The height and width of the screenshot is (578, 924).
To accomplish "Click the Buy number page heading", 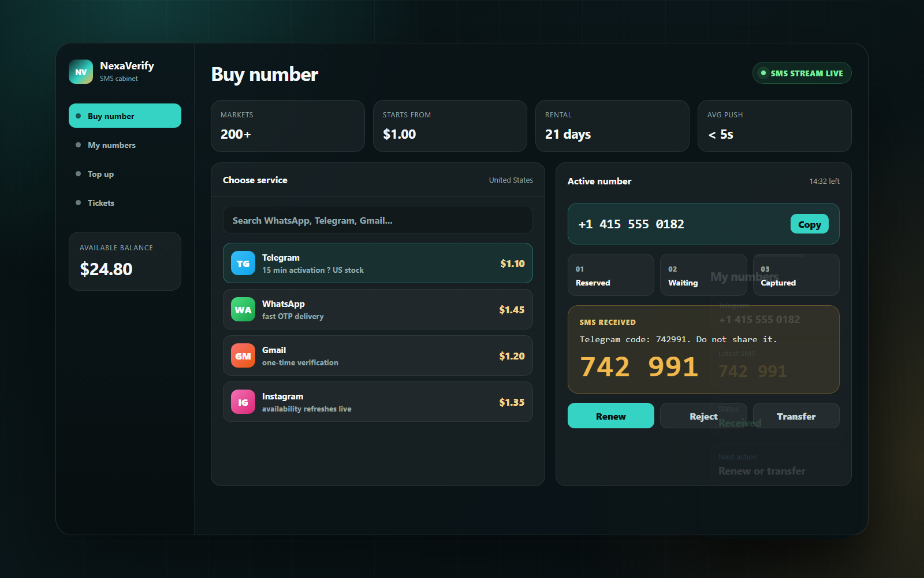I will pos(264,75).
